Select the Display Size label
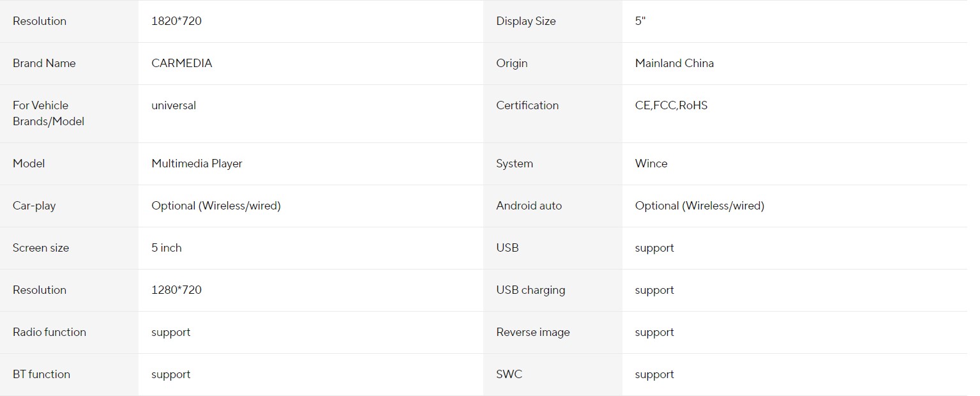The height and width of the screenshot is (396, 980). coord(525,21)
